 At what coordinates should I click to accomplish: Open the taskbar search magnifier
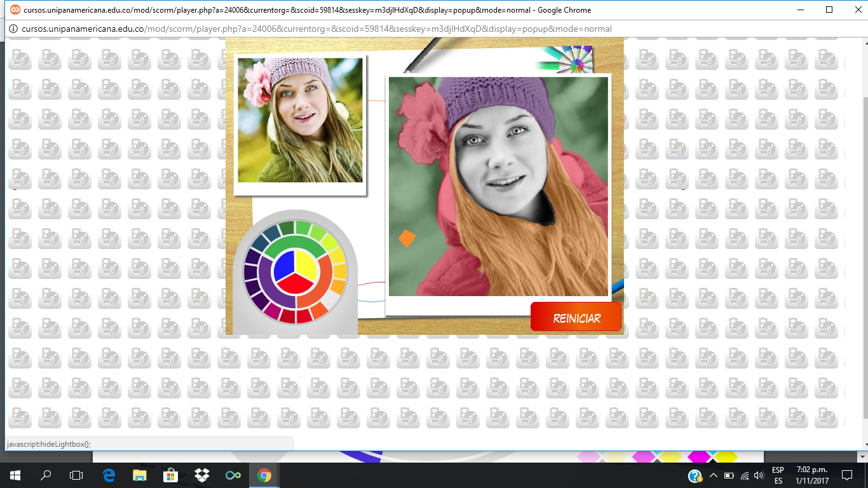pyautogui.click(x=46, y=475)
